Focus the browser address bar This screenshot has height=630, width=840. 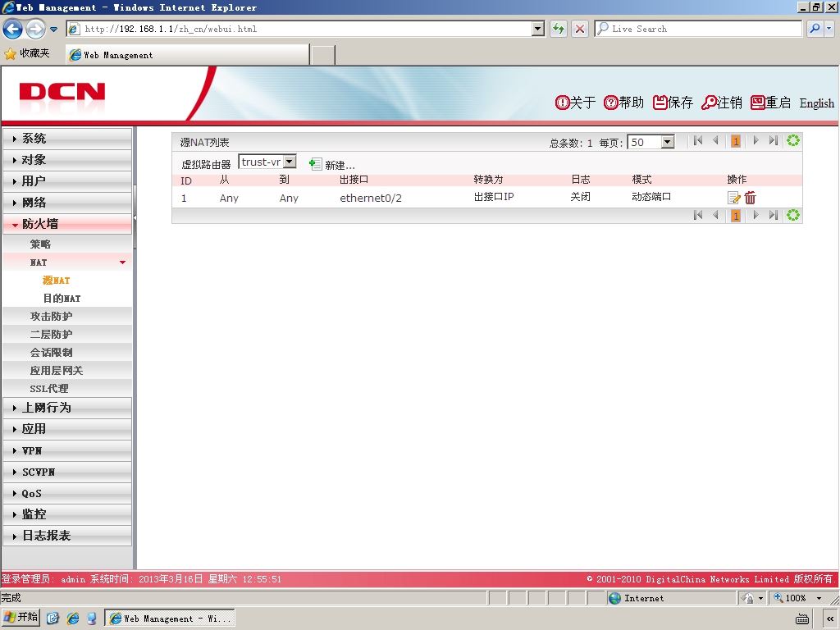[x=305, y=29]
